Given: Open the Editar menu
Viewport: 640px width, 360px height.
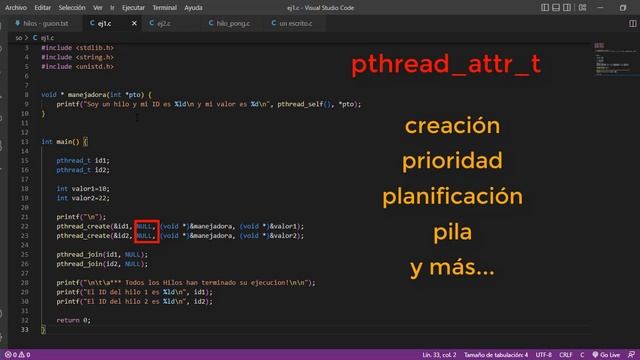Looking at the screenshot, I should pos(42,8).
